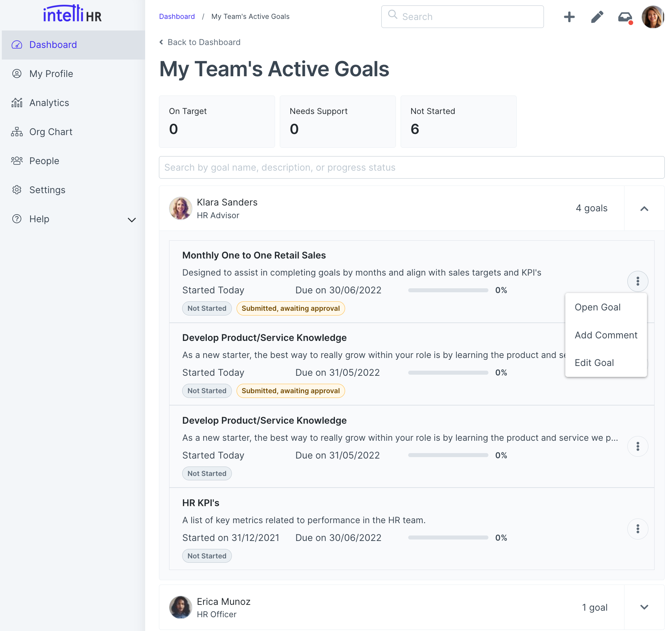
Task: Open kebab menu for HR KPI's goal
Action: pyautogui.click(x=638, y=529)
